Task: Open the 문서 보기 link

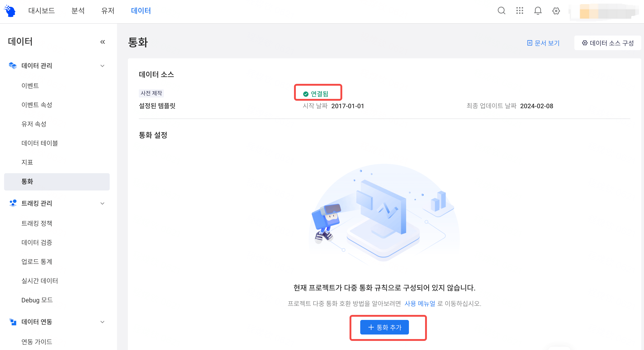Action: (x=543, y=43)
